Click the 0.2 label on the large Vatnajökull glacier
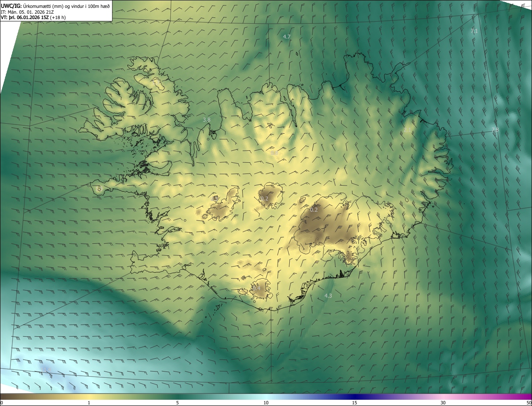The image size is (532, 406). tap(314, 210)
